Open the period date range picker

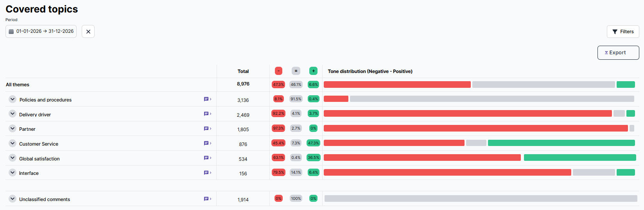click(x=41, y=31)
